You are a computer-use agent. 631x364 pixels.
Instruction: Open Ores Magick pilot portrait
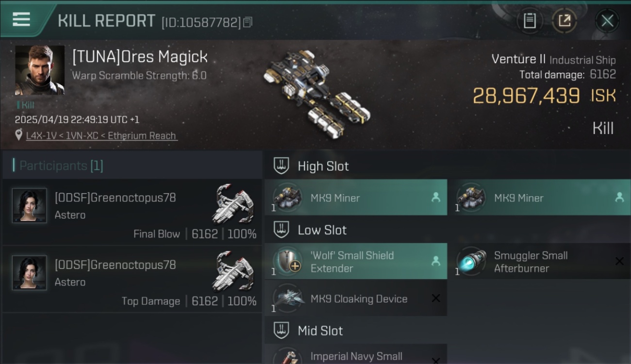(40, 70)
